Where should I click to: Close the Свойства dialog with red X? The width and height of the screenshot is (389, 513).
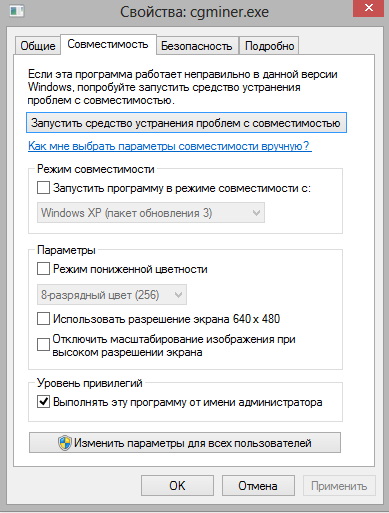(x=369, y=8)
